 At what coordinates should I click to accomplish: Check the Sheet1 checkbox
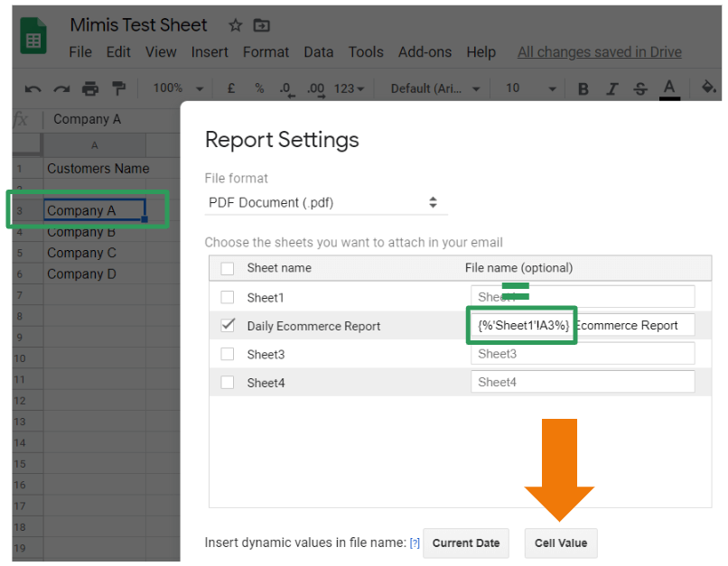tap(228, 297)
